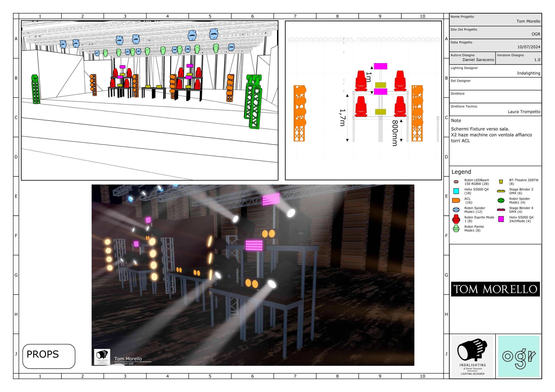The image size is (555, 392).
Task: Click the Sito Del Progetto value 'OGR'
Action: tap(536, 34)
